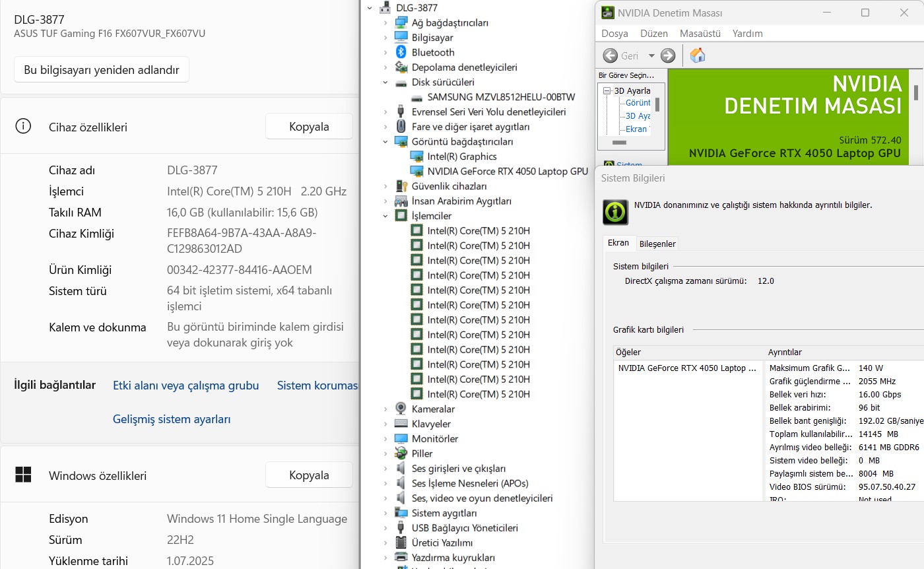The height and width of the screenshot is (569, 924).
Task: Click the info icon beside Cihaz özellikleri
Action: 23,126
